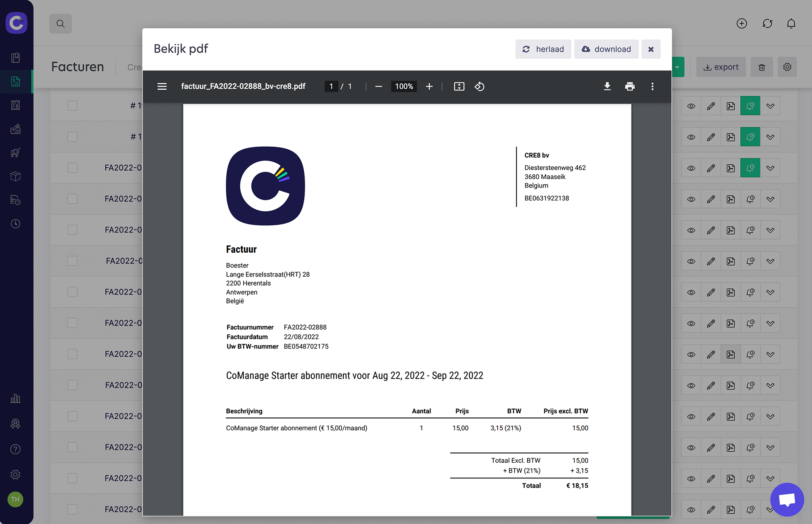
Task: Click the PDF page number field
Action: pyautogui.click(x=331, y=87)
